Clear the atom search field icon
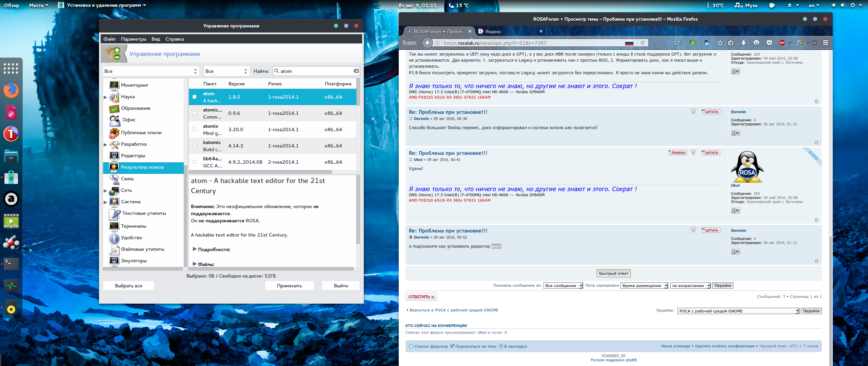 [x=356, y=71]
